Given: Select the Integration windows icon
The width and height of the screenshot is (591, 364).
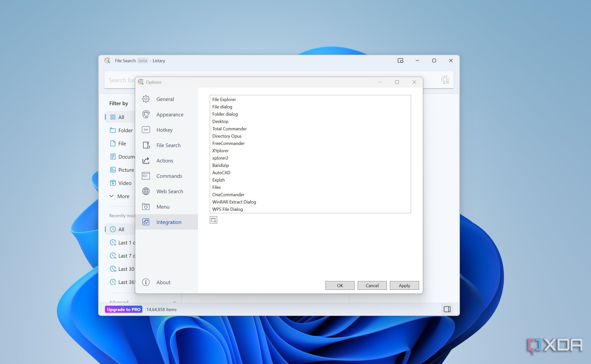Looking at the screenshot, I should click(146, 222).
